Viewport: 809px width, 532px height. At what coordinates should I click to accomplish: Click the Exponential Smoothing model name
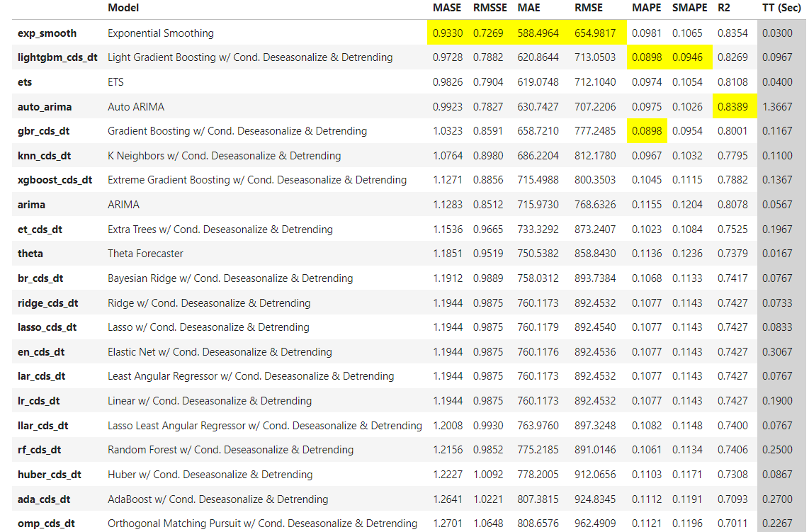pyautogui.click(x=161, y=33)
